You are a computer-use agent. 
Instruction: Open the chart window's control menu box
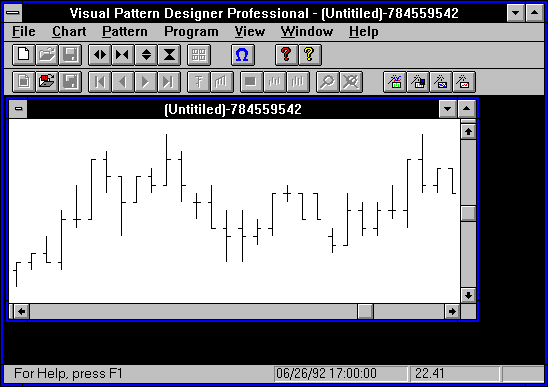[18, 109]
